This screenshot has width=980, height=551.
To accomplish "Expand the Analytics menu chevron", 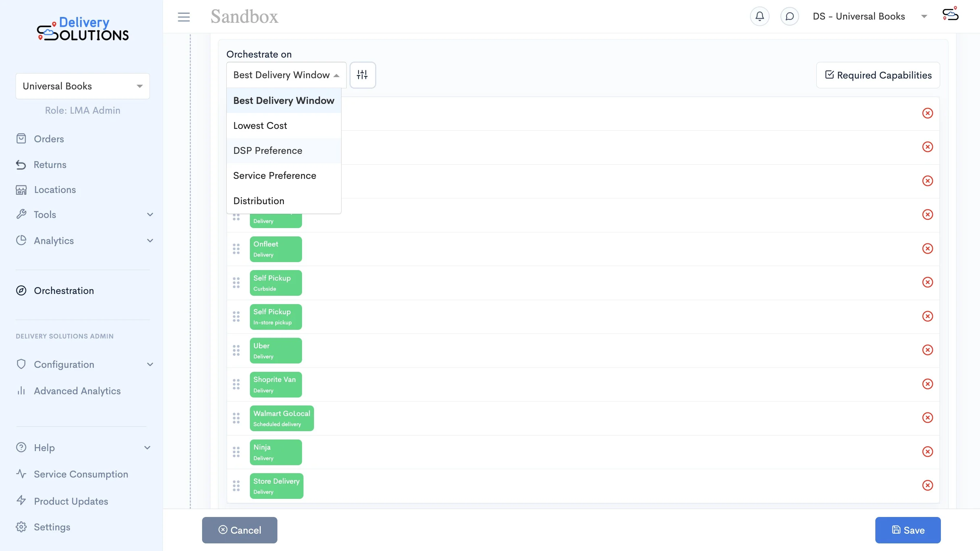I will 150,241.
